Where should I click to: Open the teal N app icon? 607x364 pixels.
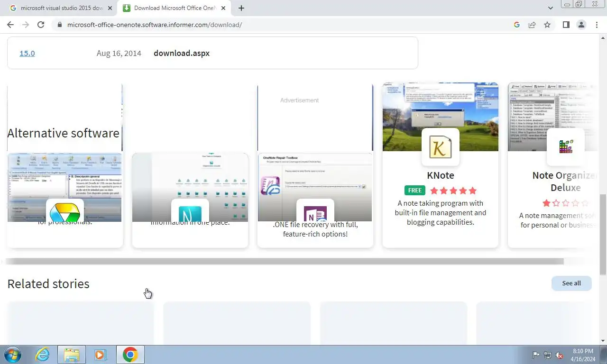[190, 210]
